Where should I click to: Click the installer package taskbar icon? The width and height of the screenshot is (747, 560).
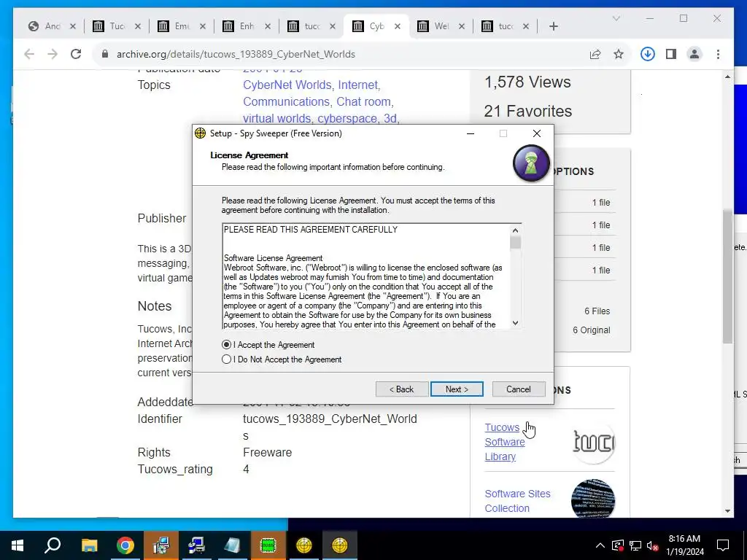(x=160, y=545)
